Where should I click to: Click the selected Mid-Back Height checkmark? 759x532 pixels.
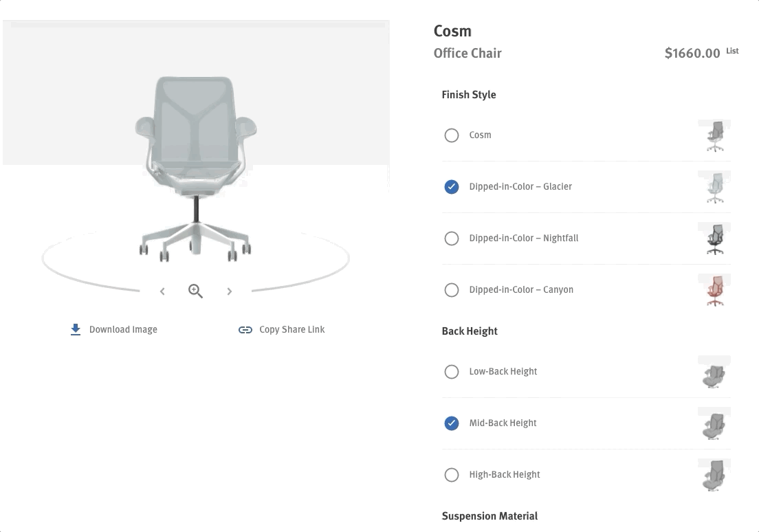[452, 423]
